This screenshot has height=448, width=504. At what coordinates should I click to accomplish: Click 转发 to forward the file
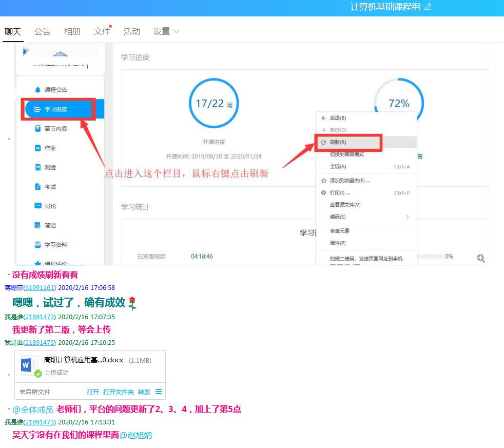pos(144,392)
